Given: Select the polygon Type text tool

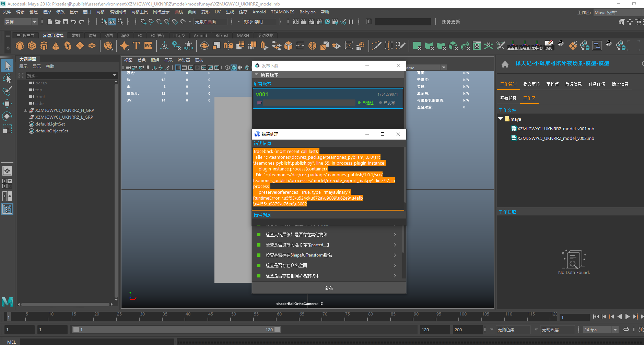Looking at the screenshot, I should pos(136,46).
